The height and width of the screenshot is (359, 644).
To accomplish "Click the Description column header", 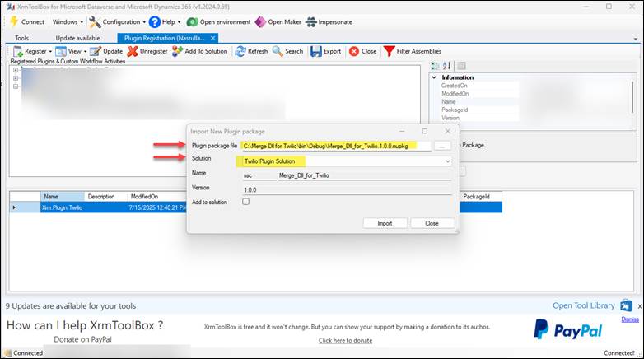I will click(105, 197).
